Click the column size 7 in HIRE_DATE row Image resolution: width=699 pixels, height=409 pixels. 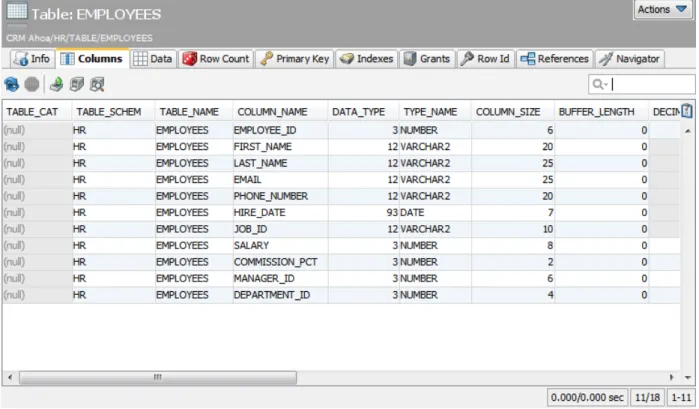pyautogui.click(x=513, y=213)
